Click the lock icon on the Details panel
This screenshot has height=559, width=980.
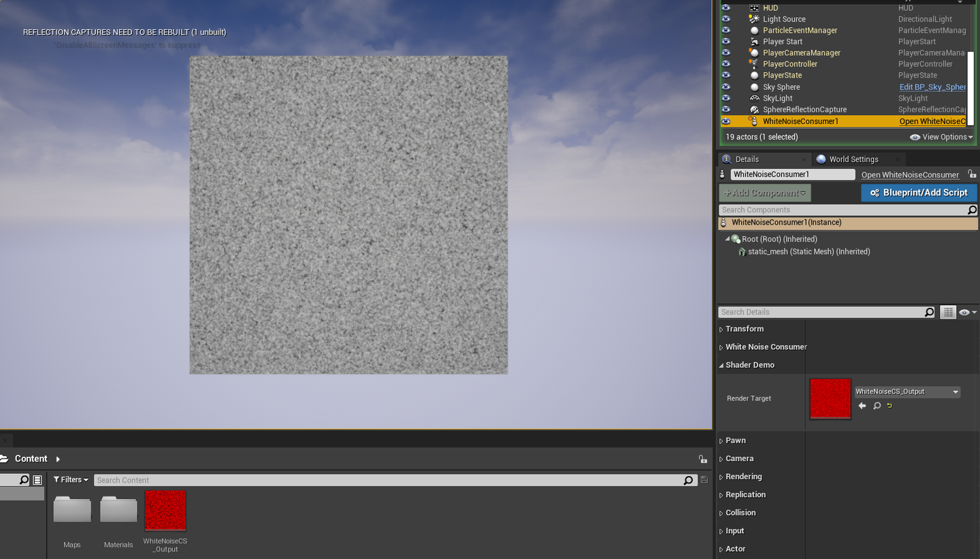click(973, 174)
